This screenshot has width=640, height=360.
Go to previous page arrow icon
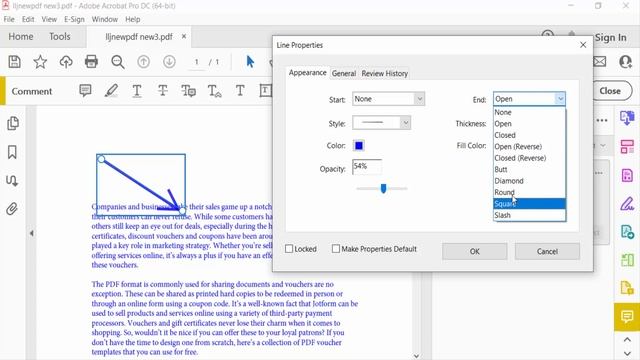(x=143, y=62)
